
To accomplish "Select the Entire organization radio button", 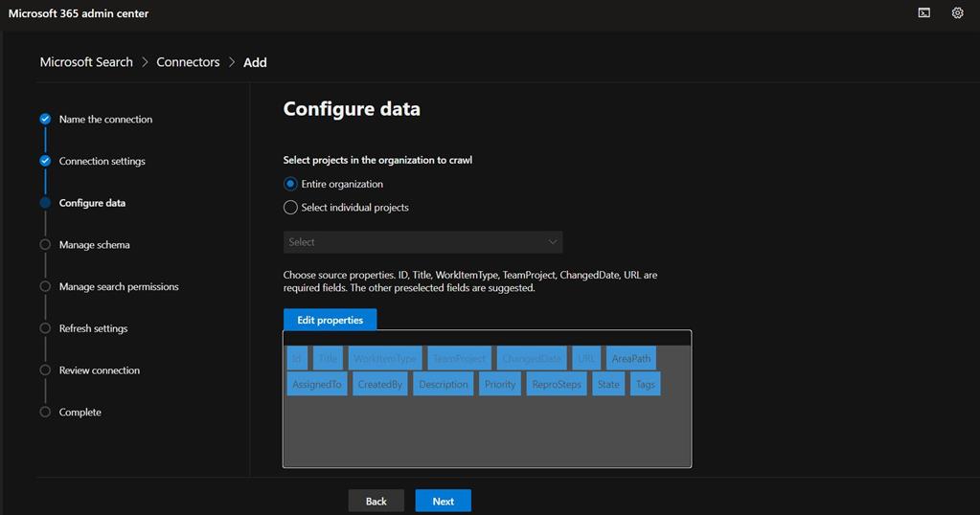I will [x=290, y=184].
